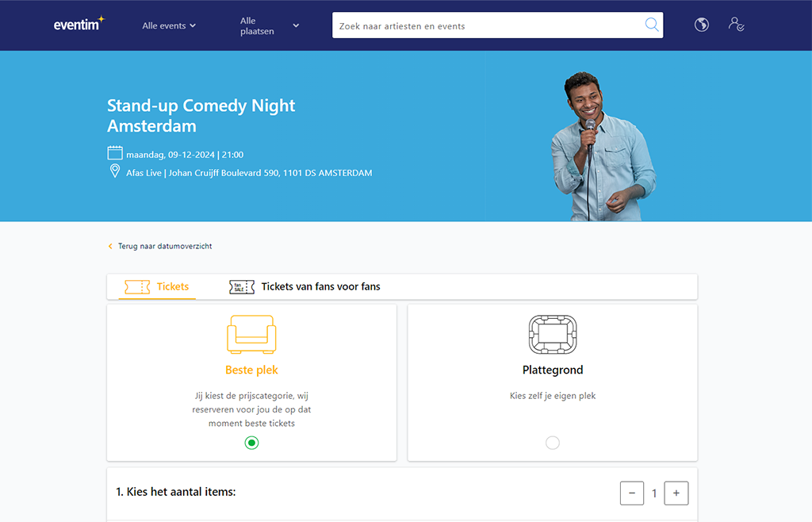The width and height of the screenshot is (812, 522).
Task: Click the search magnifier icon
Action: coord(651,25)
